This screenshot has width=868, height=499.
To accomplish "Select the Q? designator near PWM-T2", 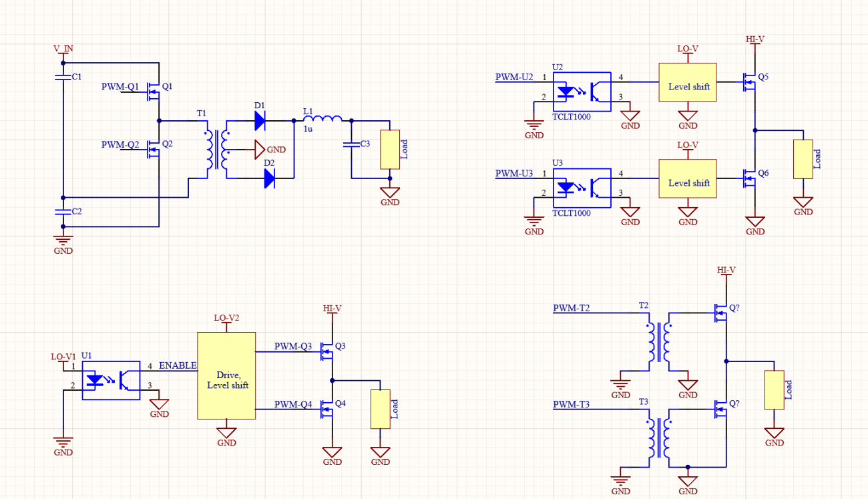I will coord(735,308).
